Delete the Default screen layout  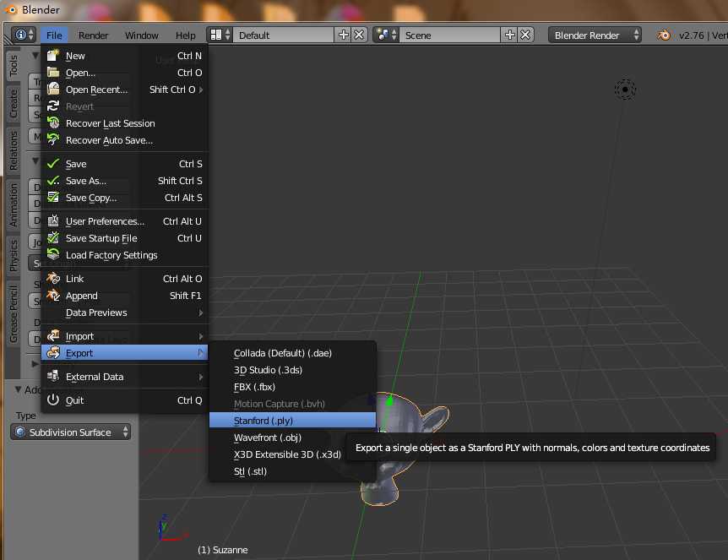tap(359, 35)
